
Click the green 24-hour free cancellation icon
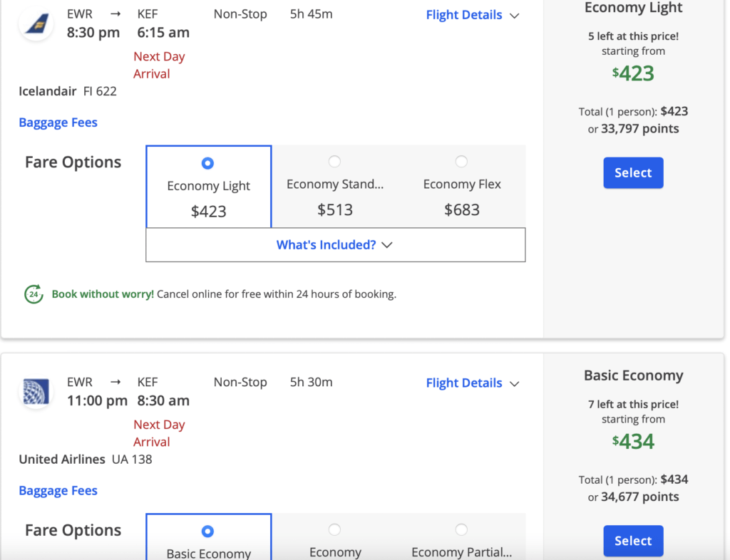tap(32, 294)
